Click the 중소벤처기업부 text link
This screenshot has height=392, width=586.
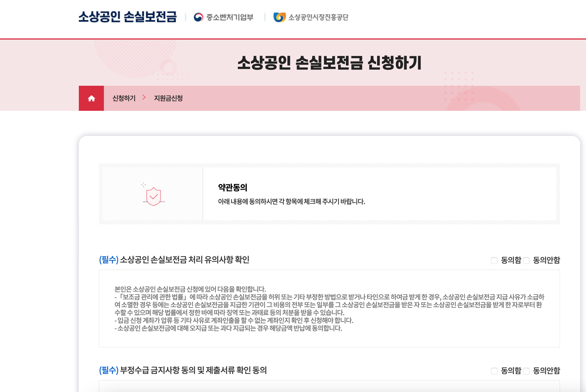(230, 17)
